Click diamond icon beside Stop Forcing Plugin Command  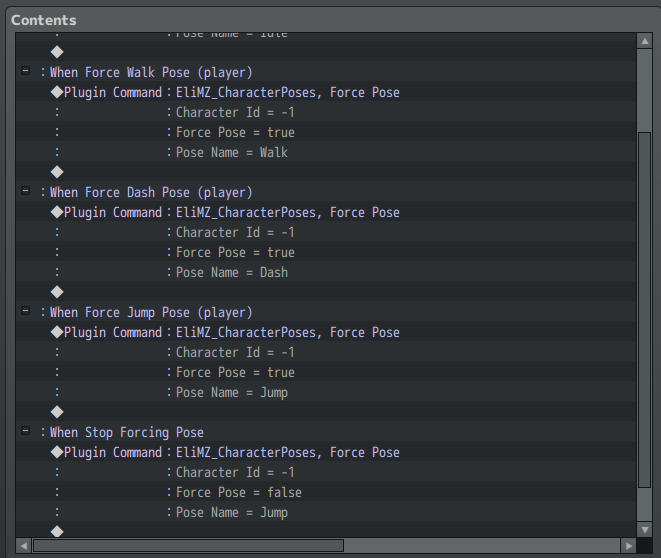pos(57,452)
